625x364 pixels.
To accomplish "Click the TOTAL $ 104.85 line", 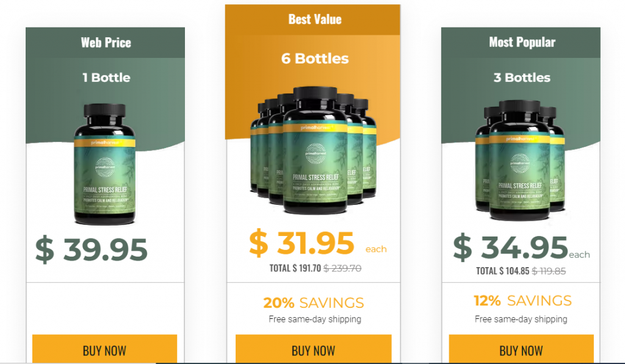I will pyautogui.click(x=521, y=271).
